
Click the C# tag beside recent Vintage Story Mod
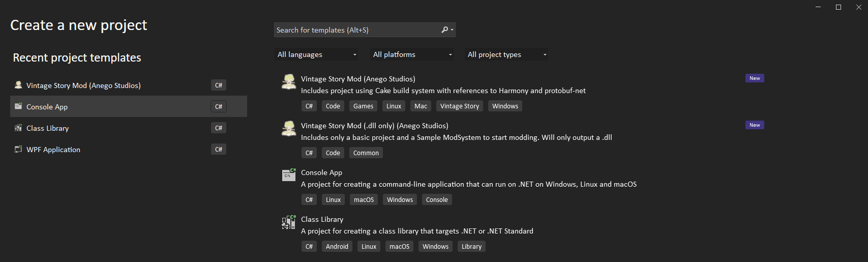(219, 85)
